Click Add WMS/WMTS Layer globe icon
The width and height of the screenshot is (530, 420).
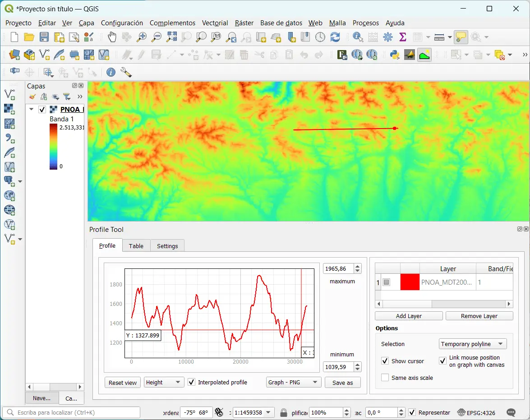(9, 210)
